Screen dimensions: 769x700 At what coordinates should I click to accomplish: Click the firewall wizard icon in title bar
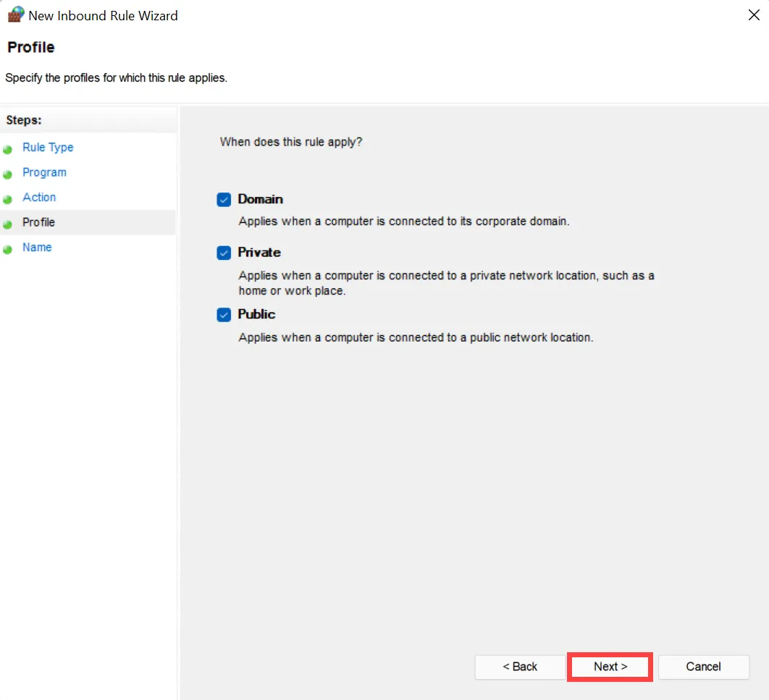coord(16,14)
